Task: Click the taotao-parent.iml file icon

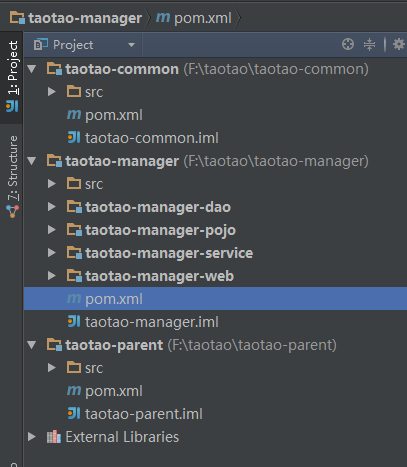Action: click(74, 414)
